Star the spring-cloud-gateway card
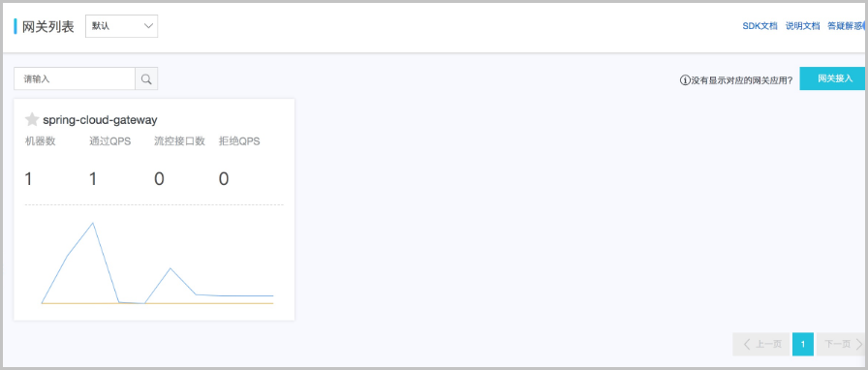Image resolution: width=868 pixels, height=370 pixels. (x=32, y=119)
